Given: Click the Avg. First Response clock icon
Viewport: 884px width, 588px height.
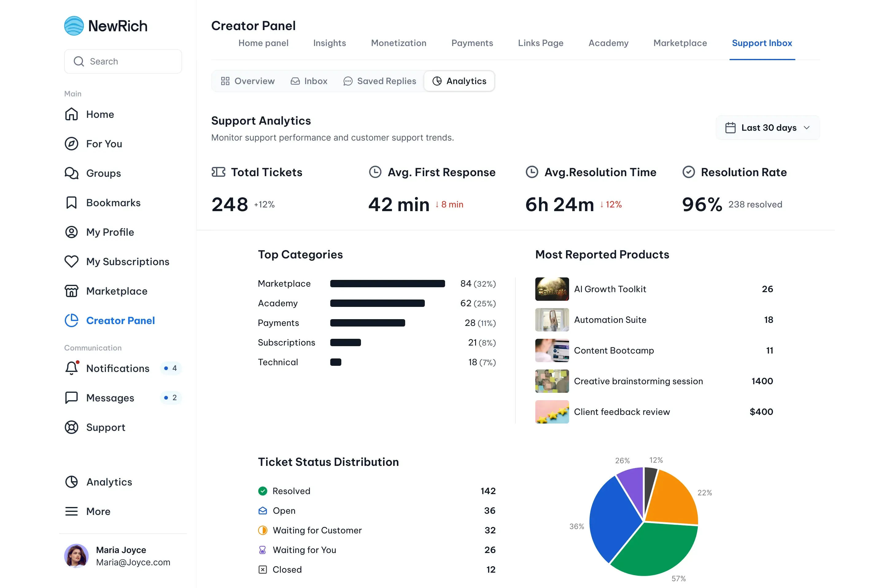Looking at the screenshot, I should click(x=375, y=172).
